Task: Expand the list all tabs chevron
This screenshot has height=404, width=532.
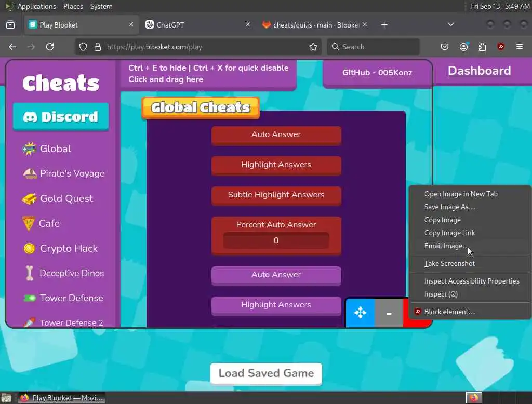Action: (450, 25)
